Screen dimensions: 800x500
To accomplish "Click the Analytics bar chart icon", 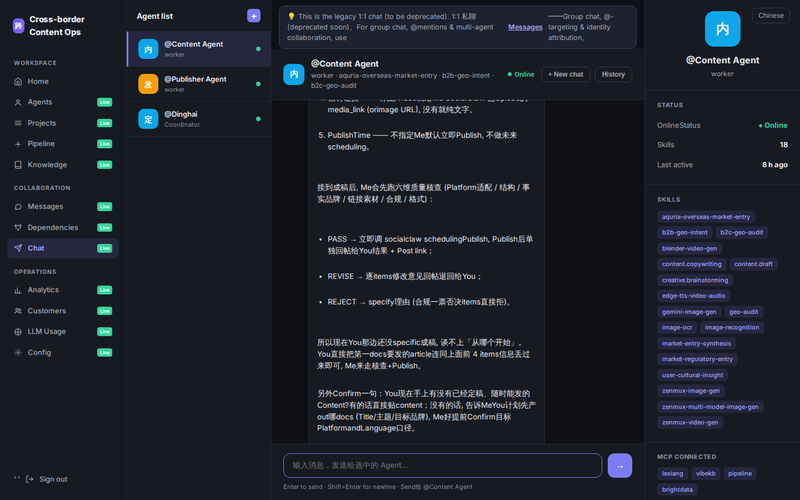I will point(18,290).
